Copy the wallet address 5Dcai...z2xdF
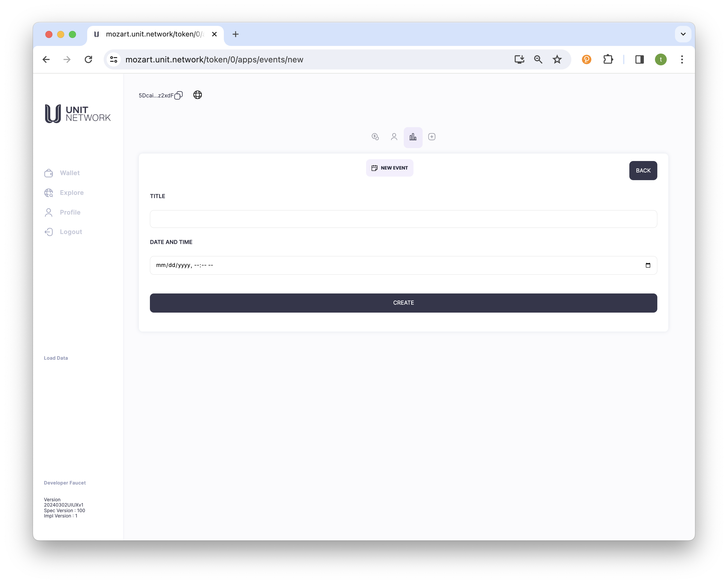This screenshot has height=584, width=728. tap(178, 96)
